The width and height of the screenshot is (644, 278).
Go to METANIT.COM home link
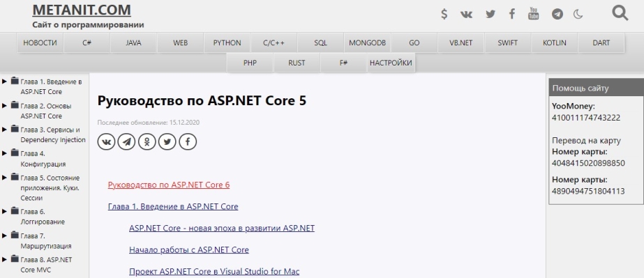pyautogui.click(x=82, y=10)
